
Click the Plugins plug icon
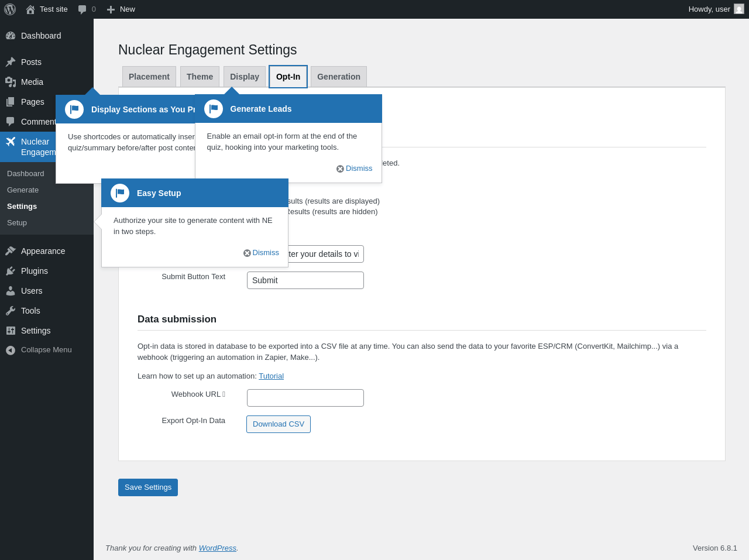tap(11, 271)
